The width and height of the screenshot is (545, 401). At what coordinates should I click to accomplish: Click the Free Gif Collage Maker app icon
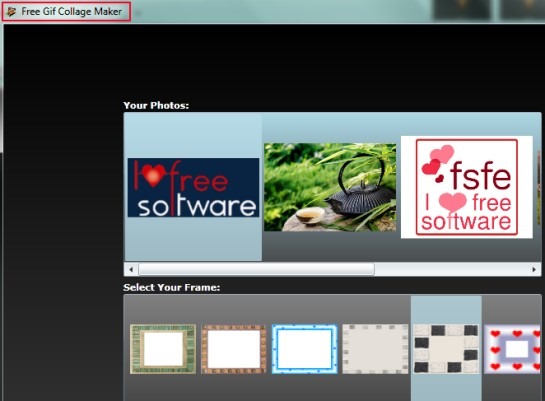click(11, 12)
